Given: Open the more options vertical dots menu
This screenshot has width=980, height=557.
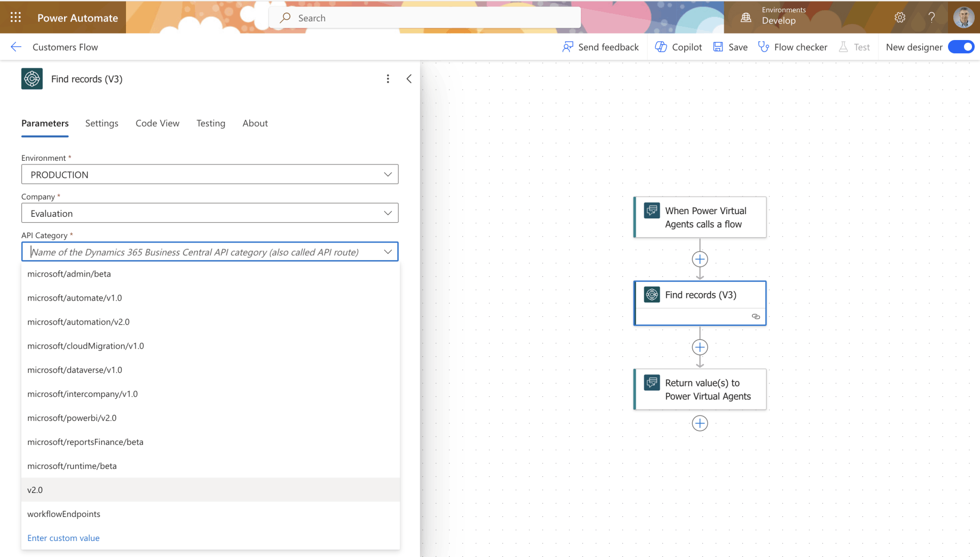Looking at the screenshot, I should click(388, 79).
